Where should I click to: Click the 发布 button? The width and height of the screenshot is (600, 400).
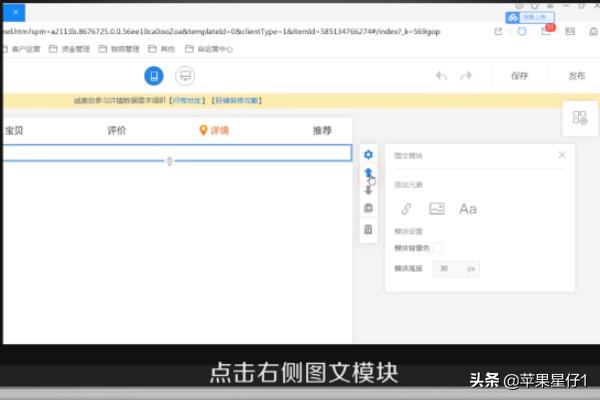coord(577,76)
